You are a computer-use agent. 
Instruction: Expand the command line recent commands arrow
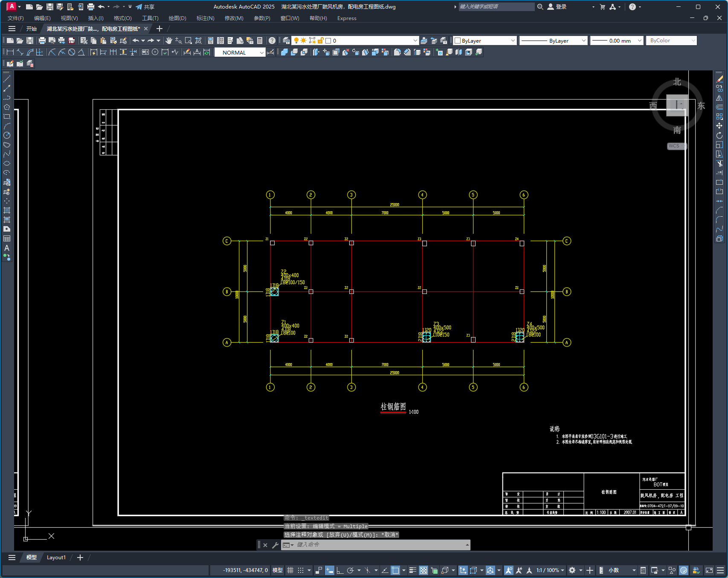(x=467, y=545)
